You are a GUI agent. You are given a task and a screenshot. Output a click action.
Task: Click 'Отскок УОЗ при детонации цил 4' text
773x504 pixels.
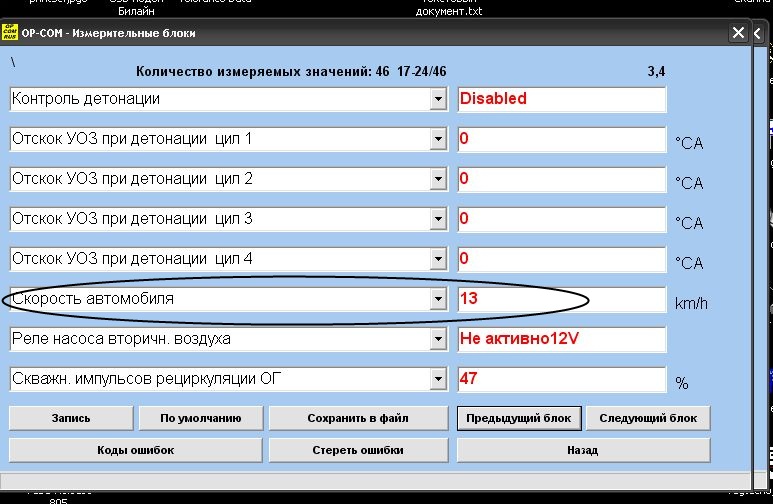[x=132, y=259]
